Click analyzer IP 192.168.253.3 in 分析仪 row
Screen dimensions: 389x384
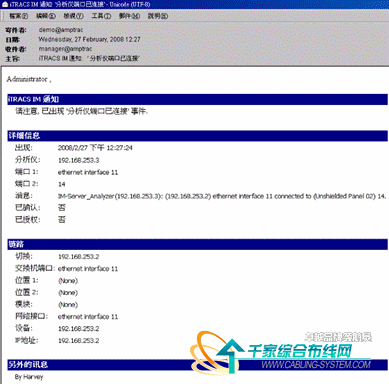[x=79, y=160]
